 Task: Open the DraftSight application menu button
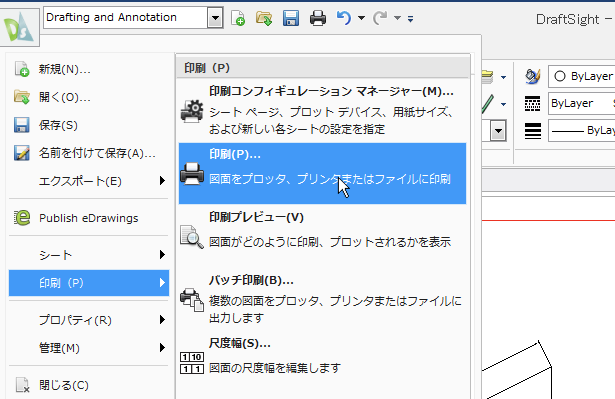click(19, 27)
